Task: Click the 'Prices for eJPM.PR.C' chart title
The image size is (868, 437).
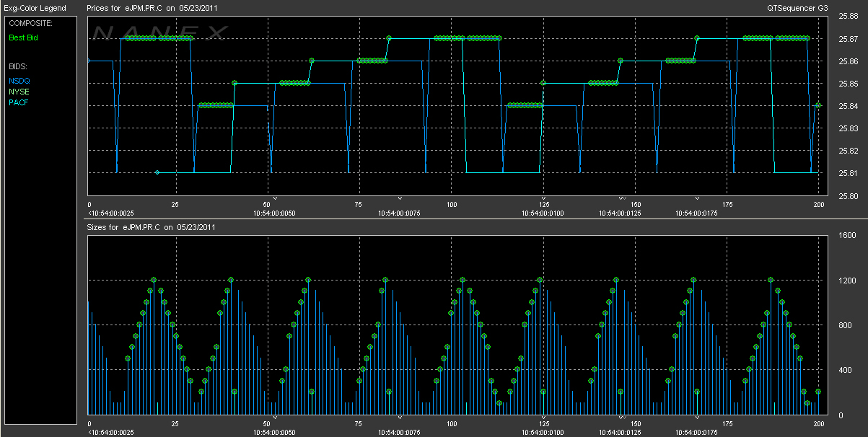Action: 153,8
